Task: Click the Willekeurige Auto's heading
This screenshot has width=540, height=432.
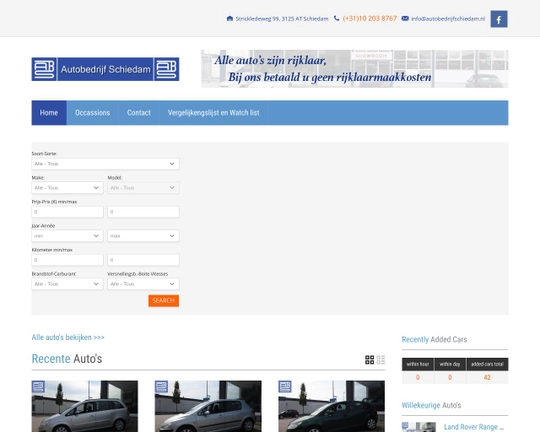Action: (x=431, y=405)
